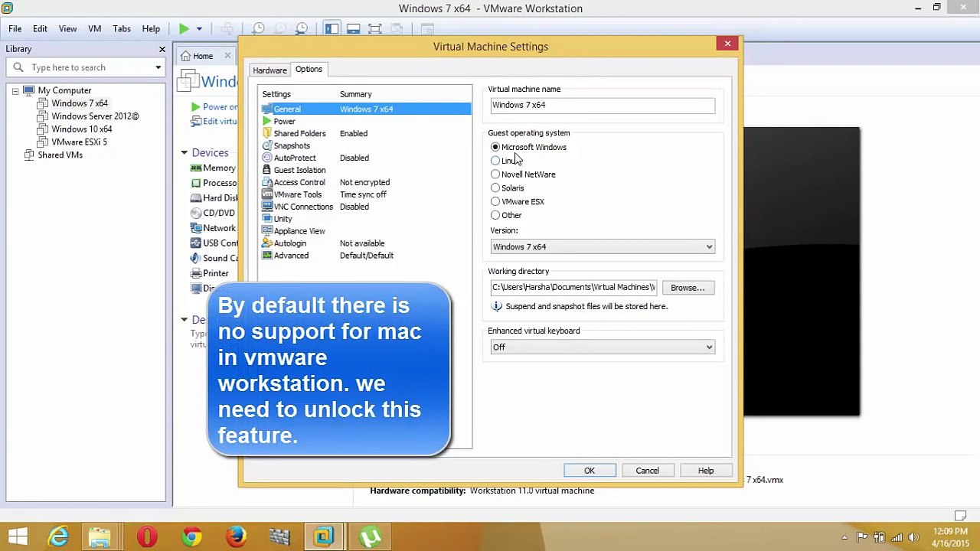980x551 pixels.
Task: Click the Printer device icon in main window
Action: pyautogui.click(x=196, y=273)
